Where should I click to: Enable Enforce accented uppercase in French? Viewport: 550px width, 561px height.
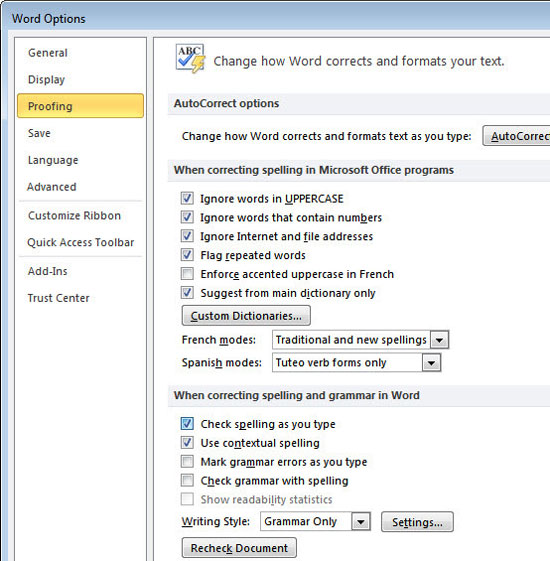(187, 274)
